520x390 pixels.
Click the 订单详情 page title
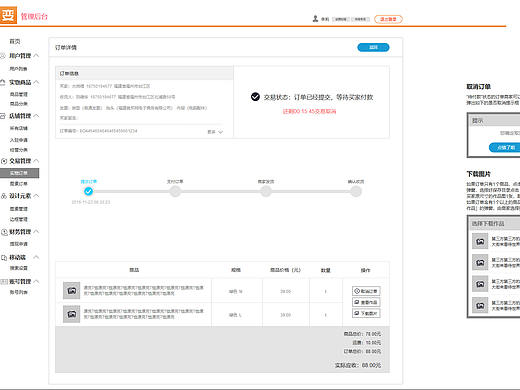(x=66, y=47)
